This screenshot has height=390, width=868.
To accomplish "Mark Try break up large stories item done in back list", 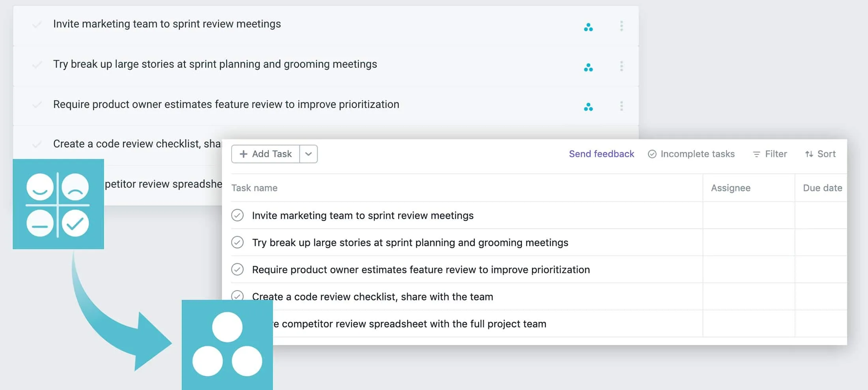I will [37, 65].
